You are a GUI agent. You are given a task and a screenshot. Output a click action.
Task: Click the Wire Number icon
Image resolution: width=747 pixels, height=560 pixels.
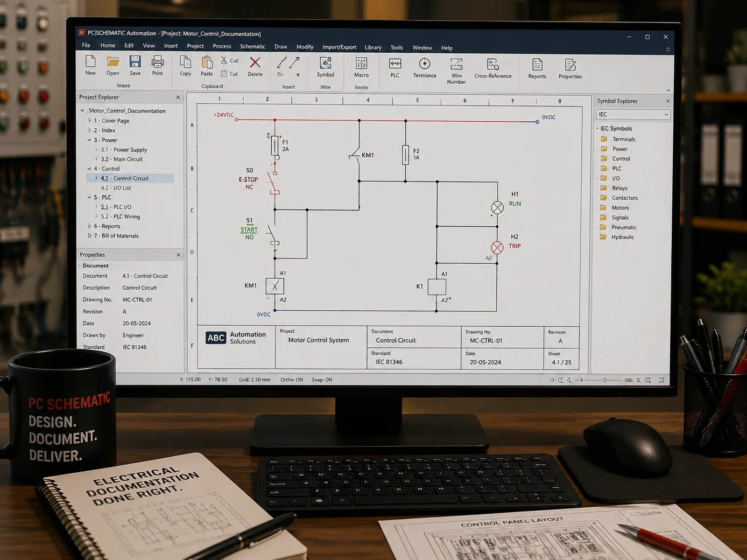point(456,64)
